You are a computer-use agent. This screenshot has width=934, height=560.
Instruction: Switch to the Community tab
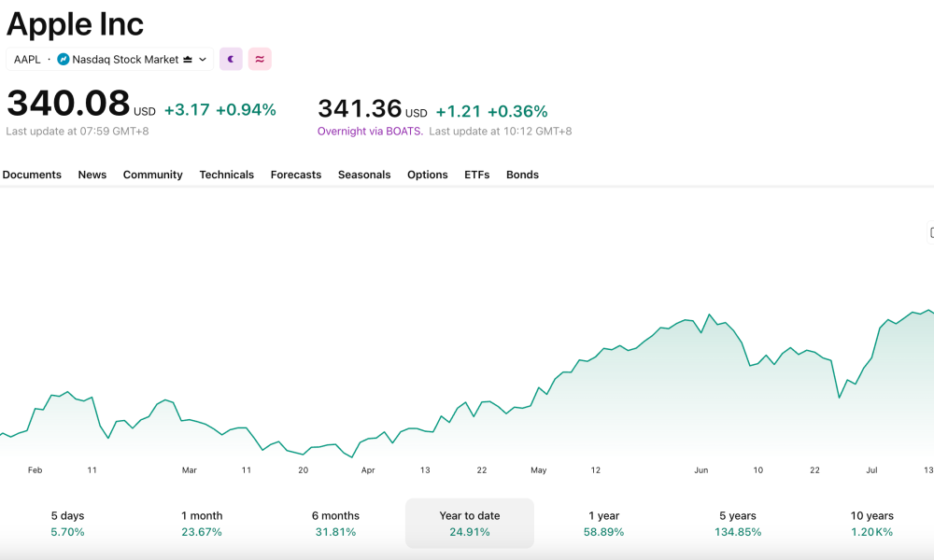[x=152, y=175]
